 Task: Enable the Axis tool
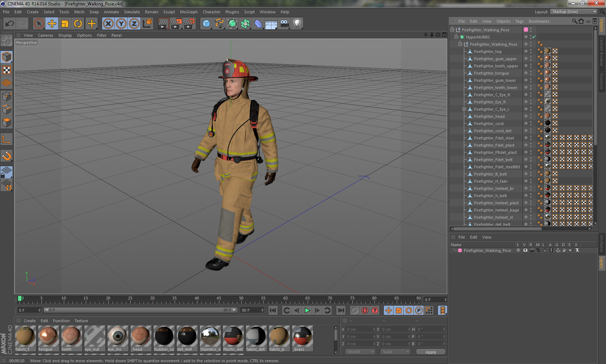point(7,139)
